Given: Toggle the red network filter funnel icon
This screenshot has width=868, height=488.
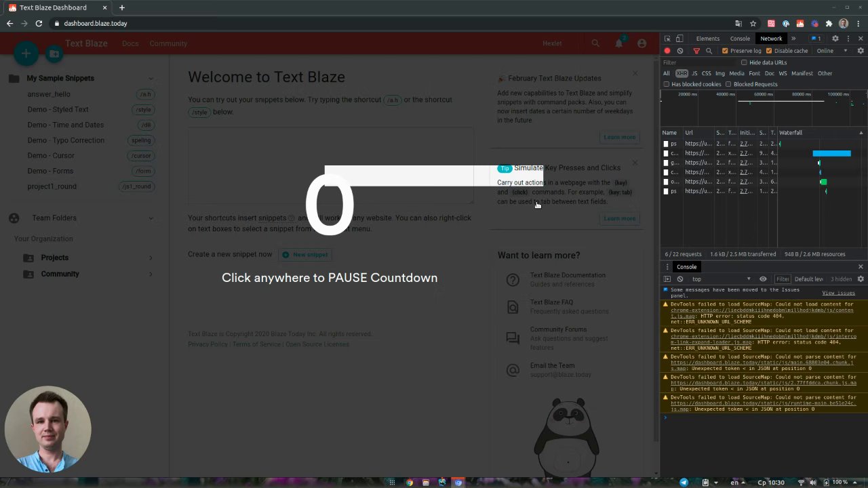Looking at the screenshot, I should click(696, 51).
